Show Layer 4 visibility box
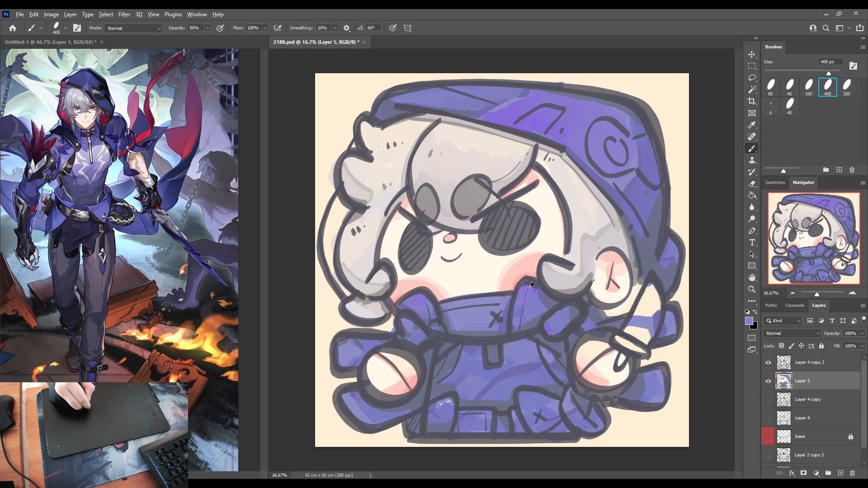This screenshot has height=488, width=868. [768, 418]
